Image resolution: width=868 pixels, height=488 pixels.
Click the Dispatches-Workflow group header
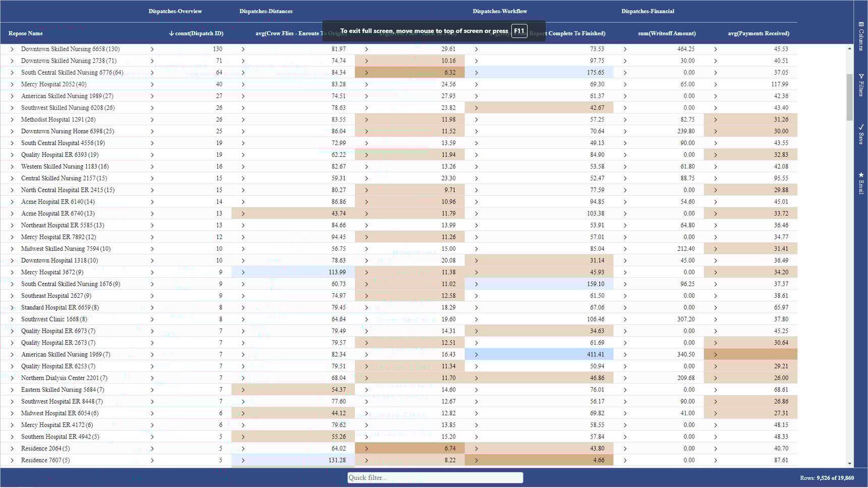(500, 11)
